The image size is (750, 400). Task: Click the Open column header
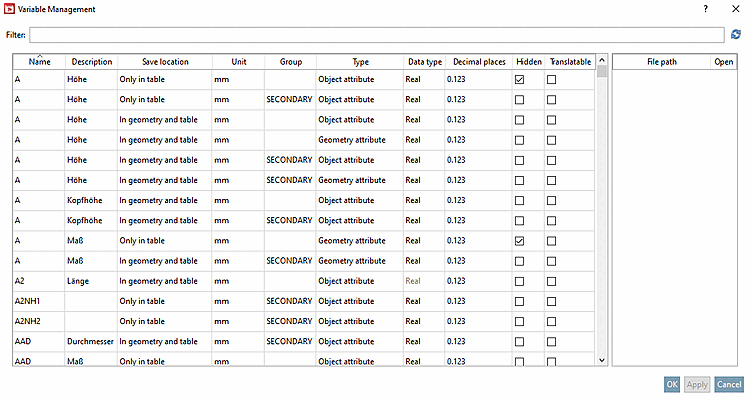(x=723, y=62)
